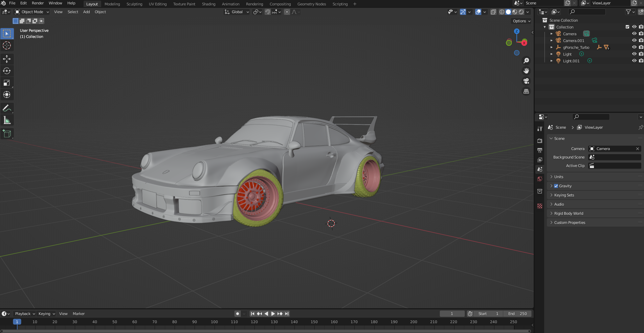Screen dimensions: 644x333
Task: Click the zoom viewport magnifier icon
Action: coord(526,61)
